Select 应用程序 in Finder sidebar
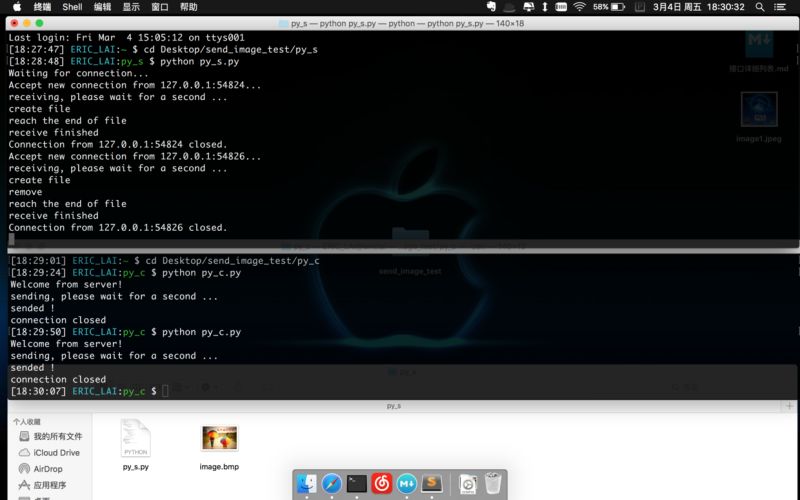The image size is (800, 500). pos(42,485)
